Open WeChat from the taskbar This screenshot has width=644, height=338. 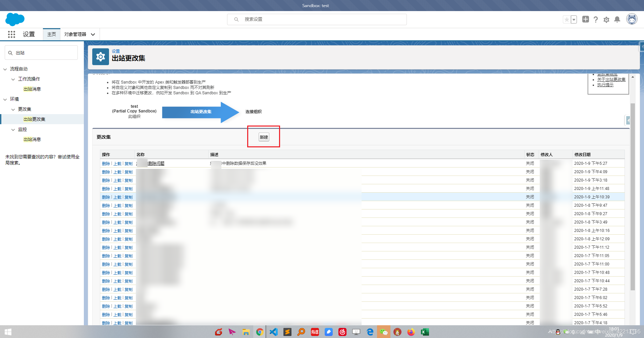[384, 332]
